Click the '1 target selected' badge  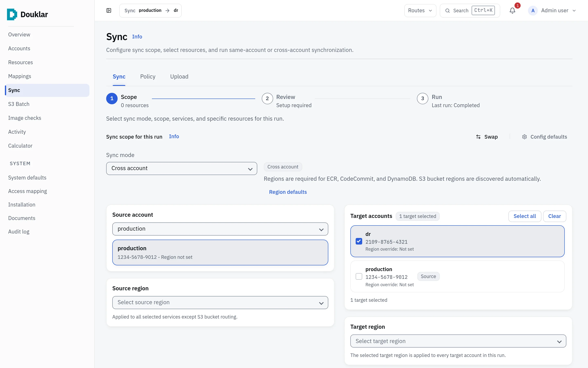coord(418,216)
